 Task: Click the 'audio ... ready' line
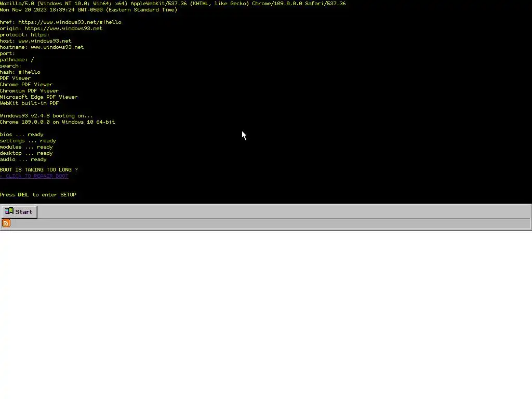(x=23, y=159)
